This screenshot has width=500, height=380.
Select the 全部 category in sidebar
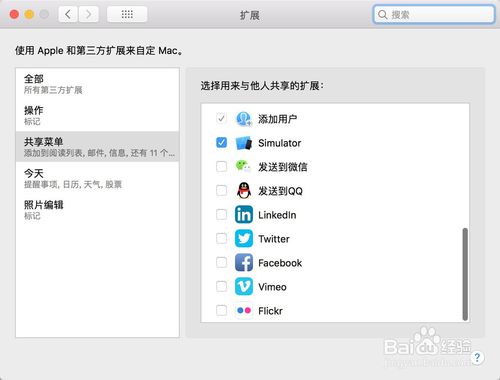click(97, 84)
